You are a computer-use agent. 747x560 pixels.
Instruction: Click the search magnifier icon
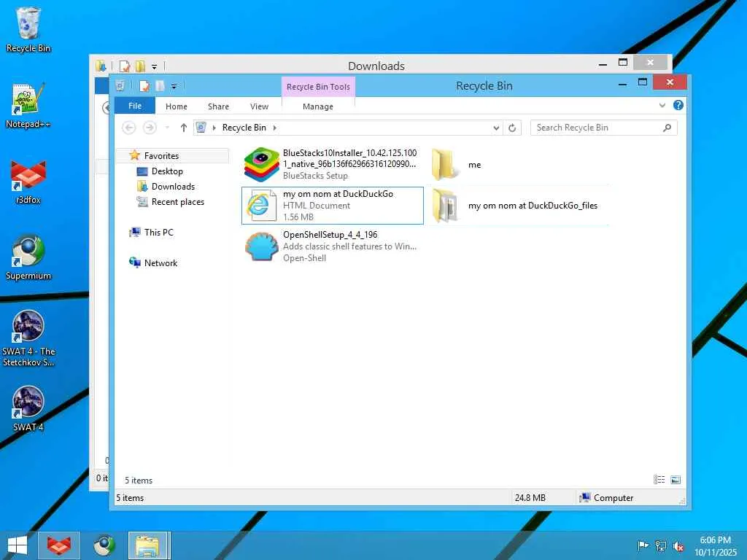point(667,128)
